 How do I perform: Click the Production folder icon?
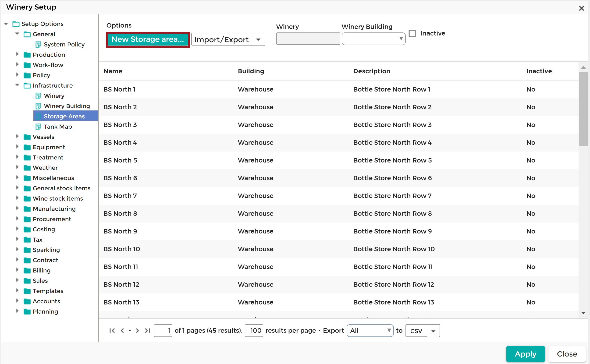tap(27, 55)
